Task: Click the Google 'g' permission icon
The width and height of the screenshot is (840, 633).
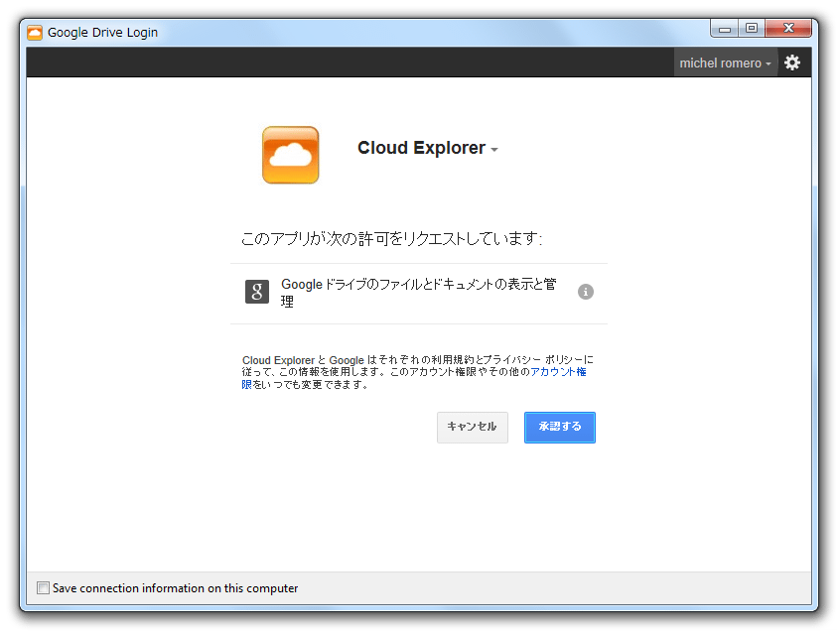Action: pos(257,292)
